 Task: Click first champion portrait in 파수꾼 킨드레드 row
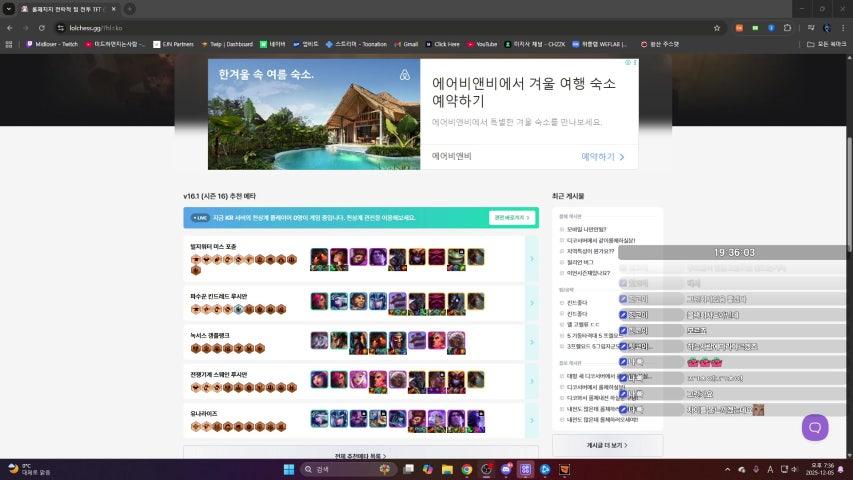pos(319,301)
